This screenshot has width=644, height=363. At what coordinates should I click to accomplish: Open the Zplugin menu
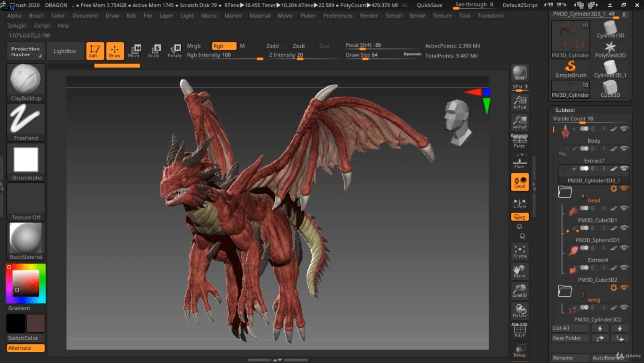click(17, 25)
